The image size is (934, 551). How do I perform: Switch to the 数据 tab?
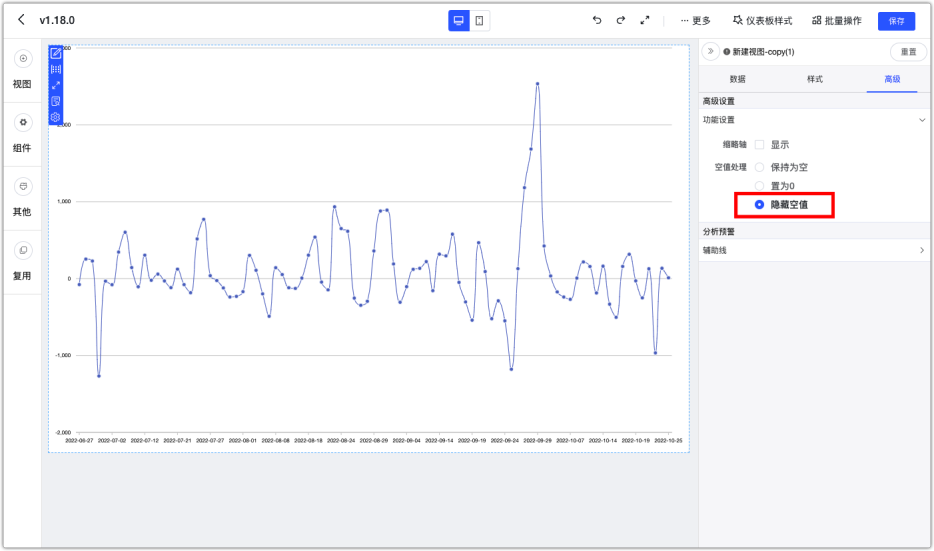[x=737, y=79]
